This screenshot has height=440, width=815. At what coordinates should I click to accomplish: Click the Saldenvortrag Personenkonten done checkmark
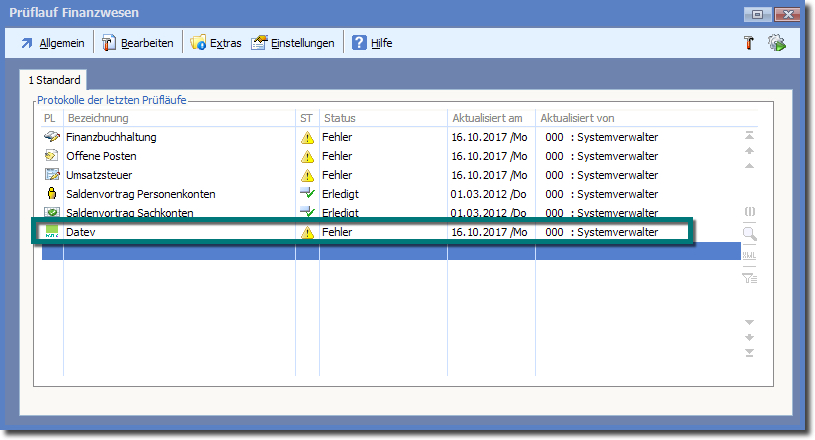(x=308, y=194)
